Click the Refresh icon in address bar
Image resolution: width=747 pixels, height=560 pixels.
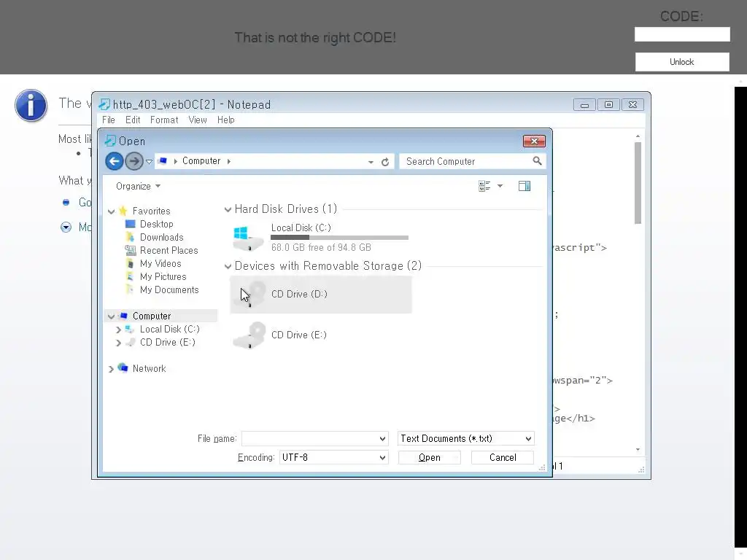point(385,162)
